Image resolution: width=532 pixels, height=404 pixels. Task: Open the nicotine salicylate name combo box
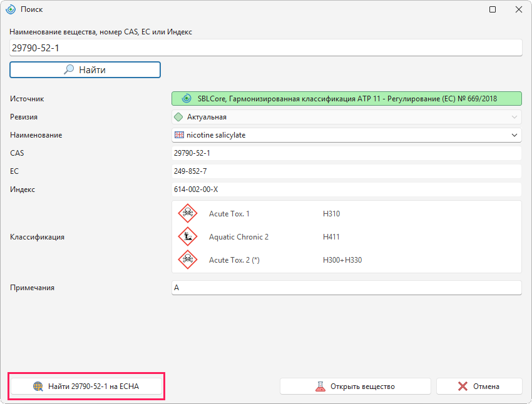[x=346, y=135]
